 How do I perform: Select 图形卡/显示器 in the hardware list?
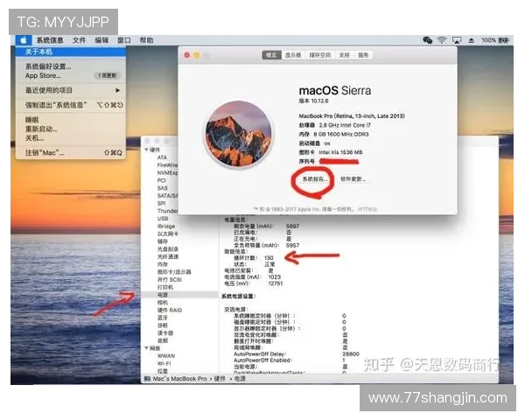point(174,272)
